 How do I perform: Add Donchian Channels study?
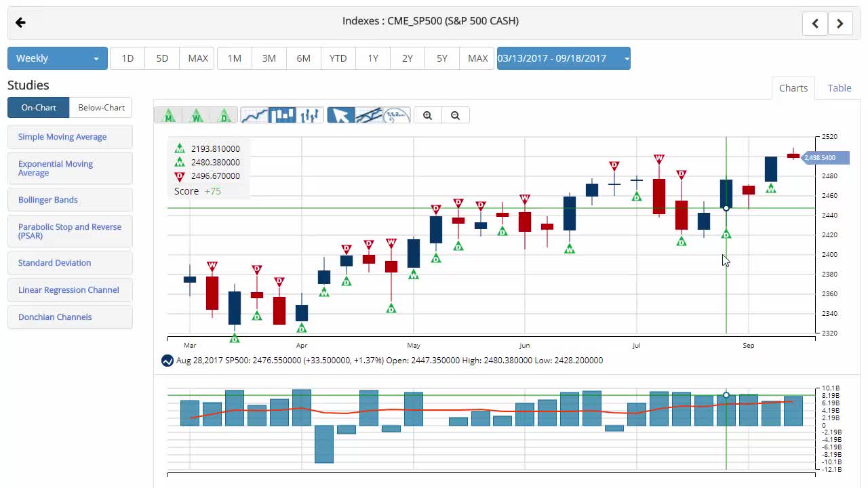(x=70, y=317)
